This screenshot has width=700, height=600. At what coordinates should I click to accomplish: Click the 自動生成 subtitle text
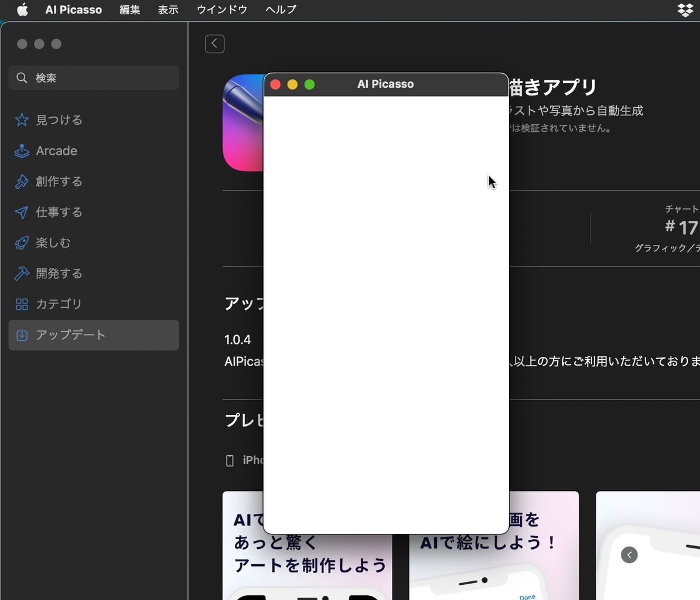(x=620, y=110)
